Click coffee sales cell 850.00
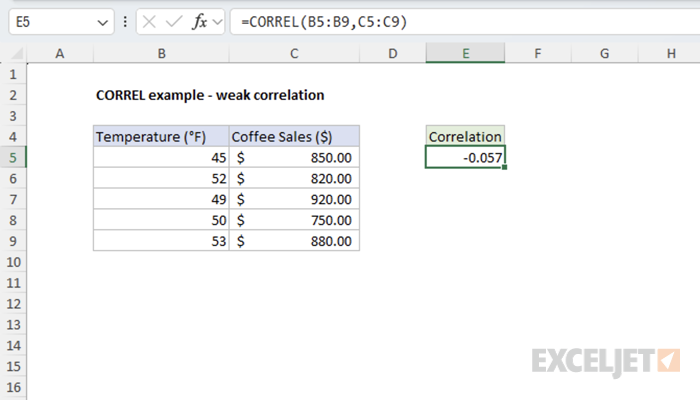 click(294, 158)
